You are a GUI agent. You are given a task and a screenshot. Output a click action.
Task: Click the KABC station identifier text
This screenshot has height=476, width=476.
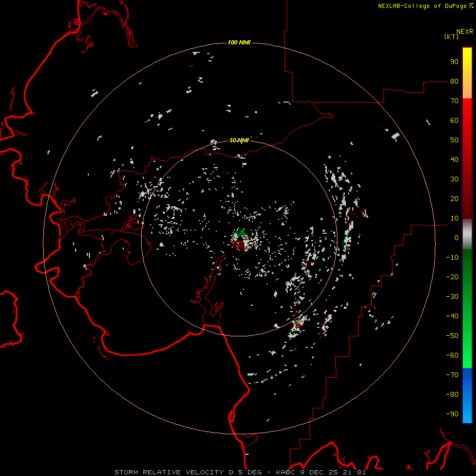pos(287,472)
